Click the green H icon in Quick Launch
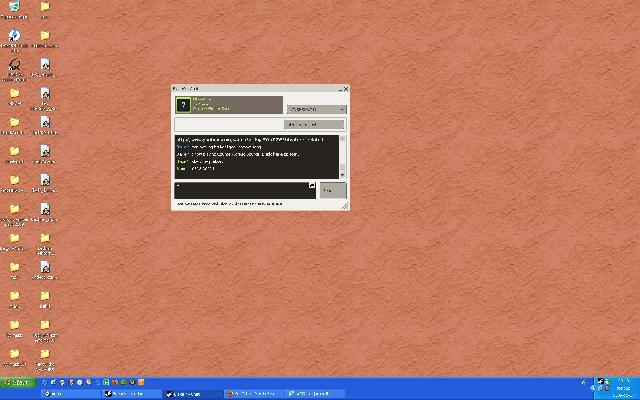Image resolution: width=640 pixels, height=400 pixels. click(106, 382)
